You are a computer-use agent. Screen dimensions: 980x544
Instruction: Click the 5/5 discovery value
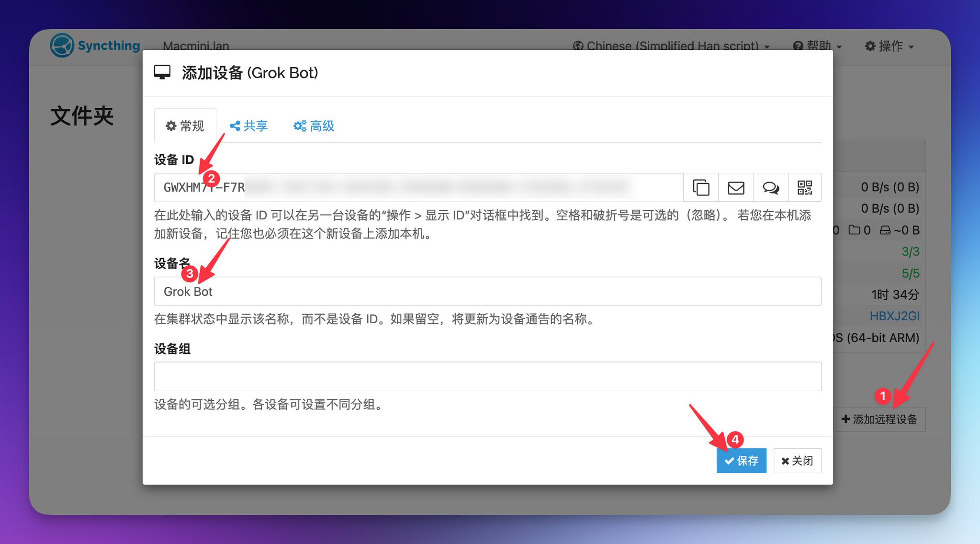pos(911,273)
